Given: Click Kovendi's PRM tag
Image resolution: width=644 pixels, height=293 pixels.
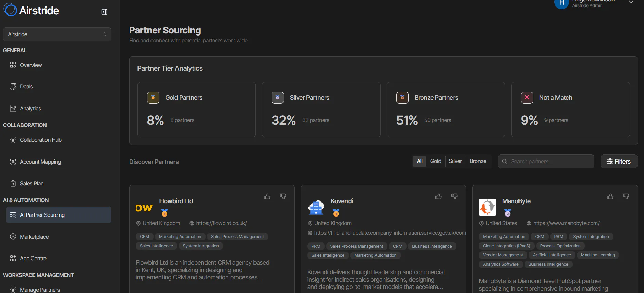Looking at the screenshot, I should (x=316, y=246).
